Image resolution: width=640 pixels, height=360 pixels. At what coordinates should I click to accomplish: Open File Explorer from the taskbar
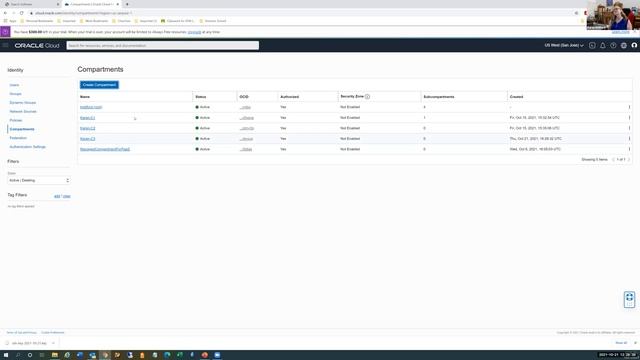pyautogui.click(x=54, y=355)
